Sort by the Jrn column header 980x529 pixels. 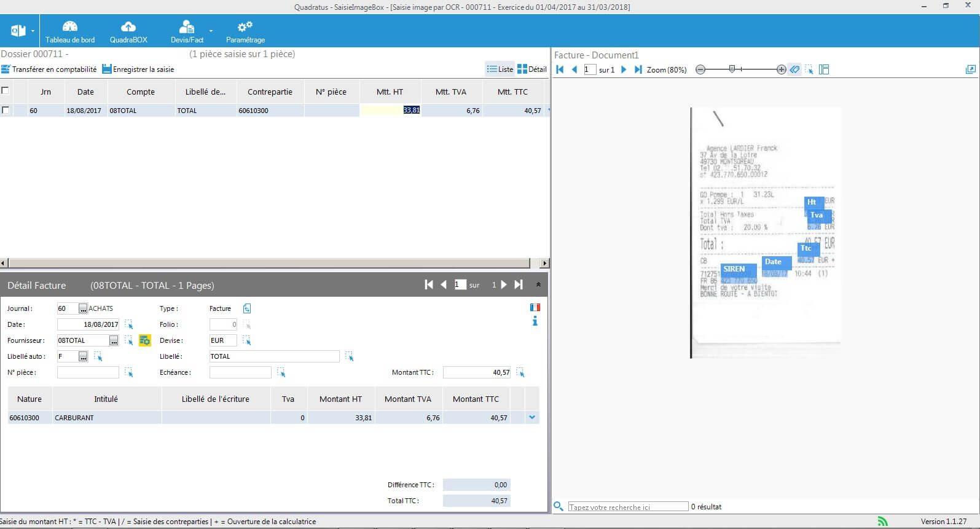click(45, 92)
